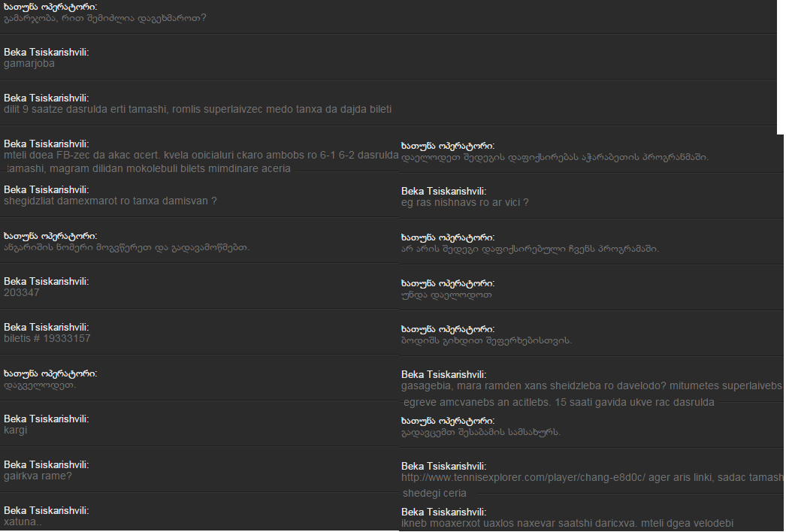The height and width of the screenshot is (532, 786).
Task: Select message "ikneb moaxerxot uaxlos naxevar saatshi"
Action: click(x=567, y=524)
